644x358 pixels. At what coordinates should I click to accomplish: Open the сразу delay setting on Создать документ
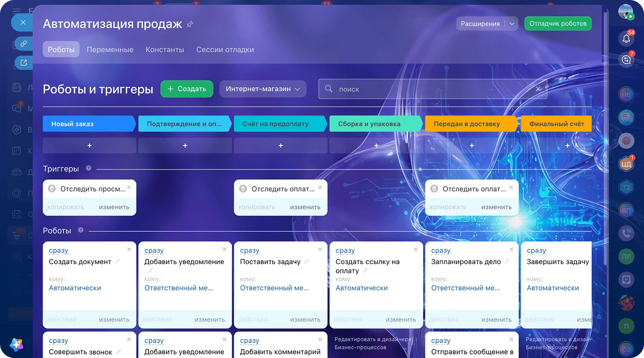click(x=58, y=251)
